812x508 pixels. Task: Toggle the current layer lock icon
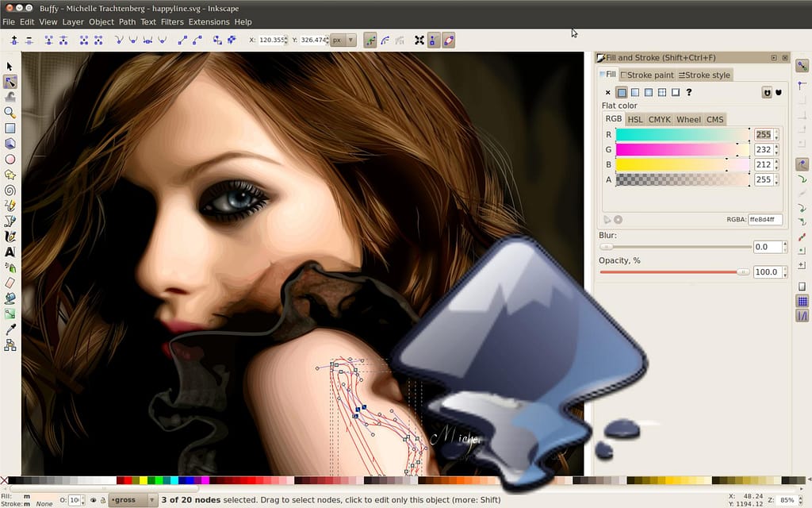click(103, 500)
